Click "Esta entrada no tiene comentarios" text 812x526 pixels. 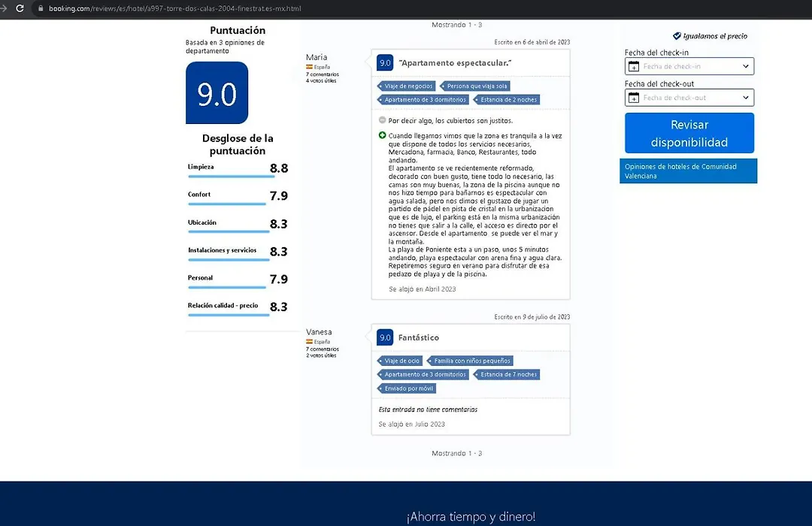click(428, 410)
